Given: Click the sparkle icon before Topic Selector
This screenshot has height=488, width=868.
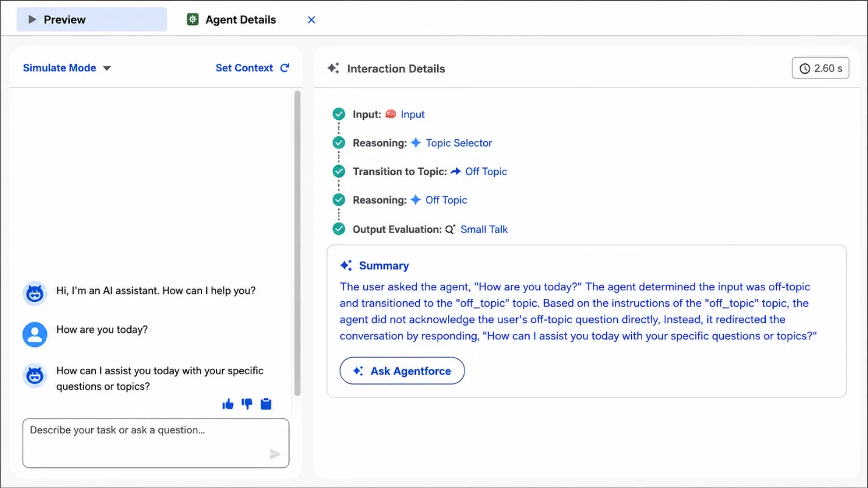Looking at the screenshot, I should coord(416,142).
